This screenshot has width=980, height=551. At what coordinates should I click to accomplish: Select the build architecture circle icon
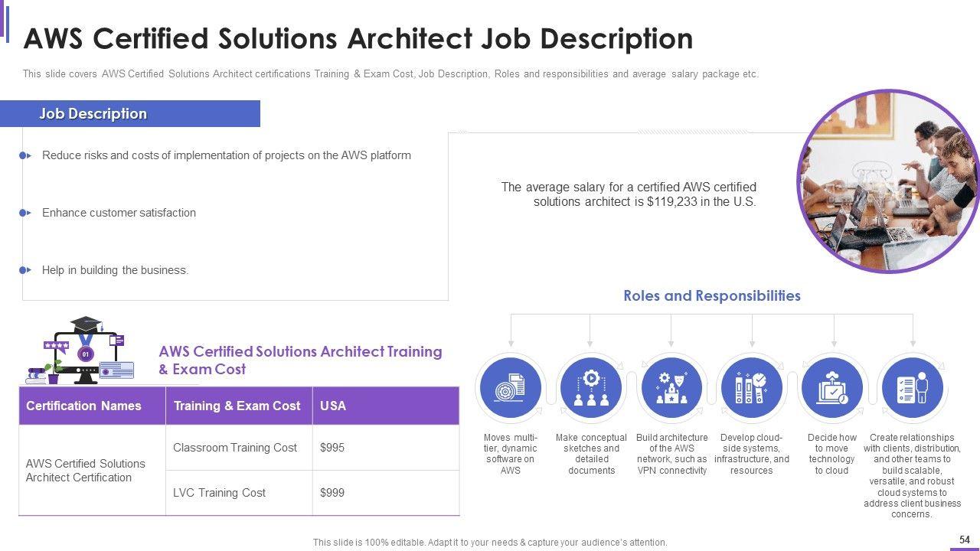tap(671, 388)
